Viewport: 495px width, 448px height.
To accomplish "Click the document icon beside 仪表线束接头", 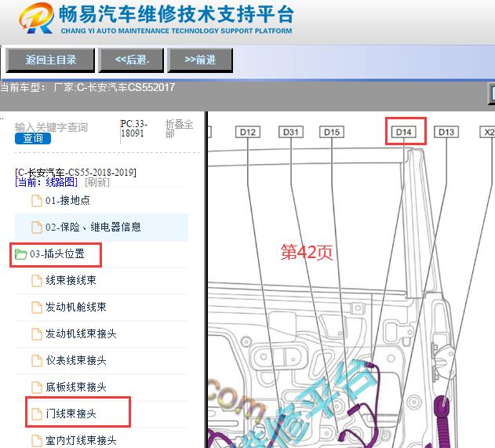I will [37, 361].
